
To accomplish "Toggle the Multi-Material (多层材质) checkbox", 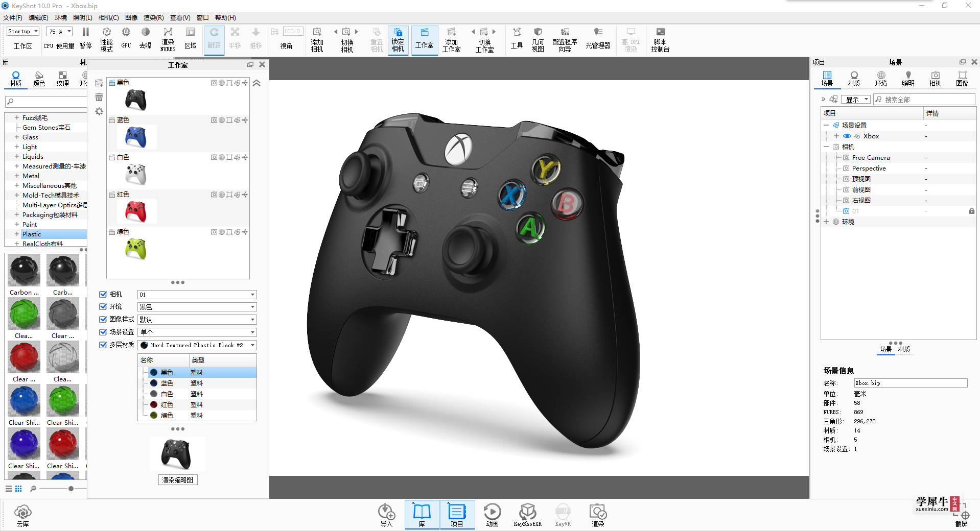I will 103,345.
